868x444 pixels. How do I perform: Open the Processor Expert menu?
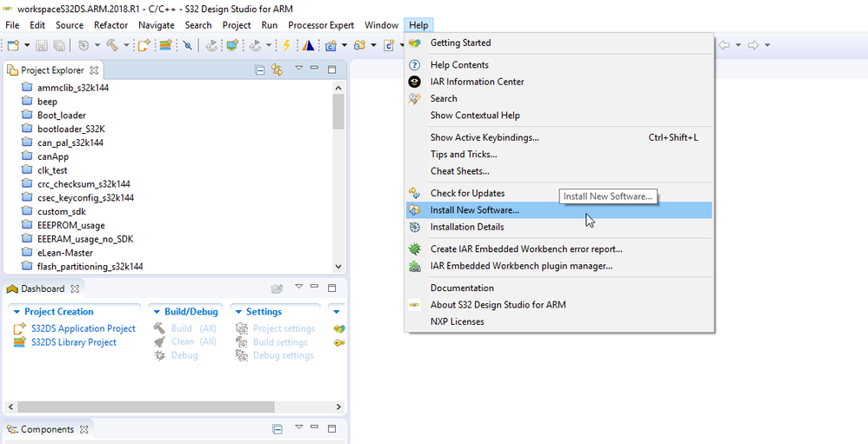(x=321, y=25)
